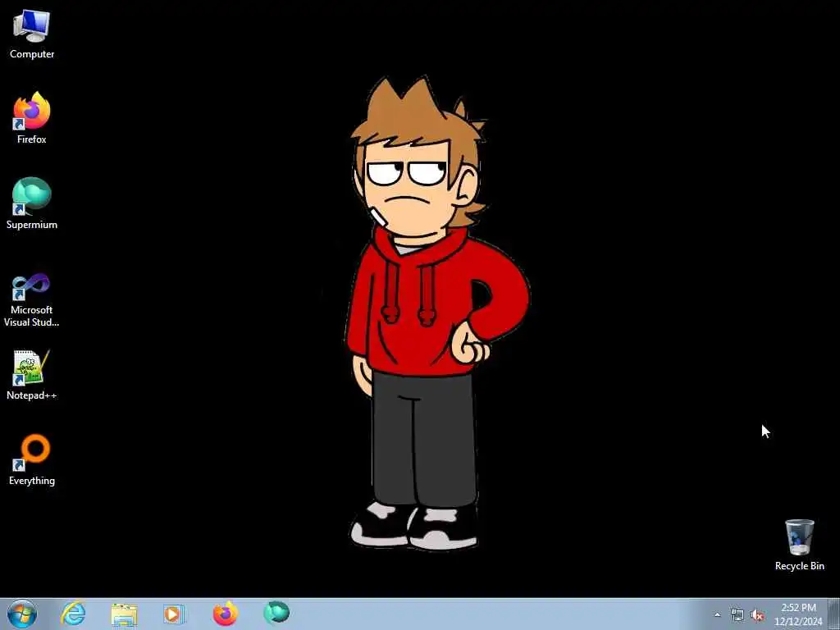
Task: Select the Supermium desktop shortcut
Action: coord(32,203)
